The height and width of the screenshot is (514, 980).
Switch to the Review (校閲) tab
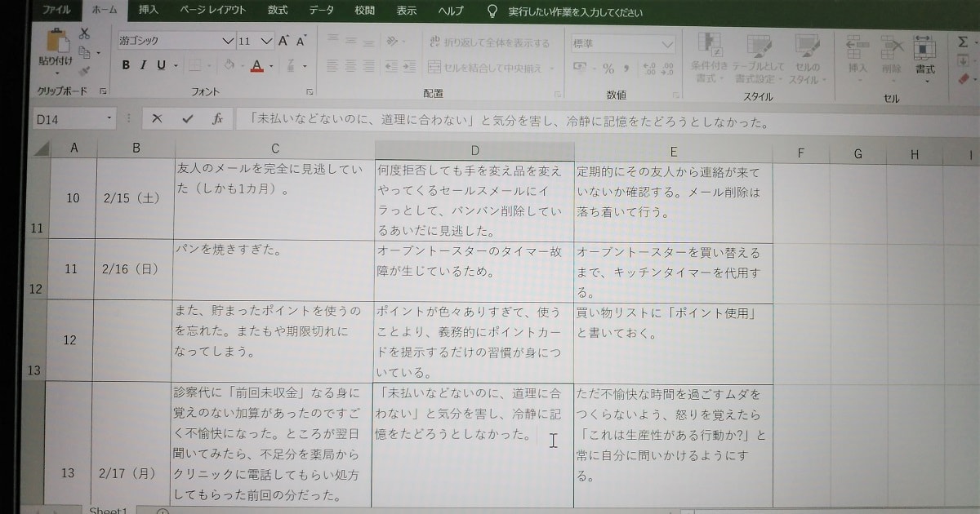coord(365,11)
